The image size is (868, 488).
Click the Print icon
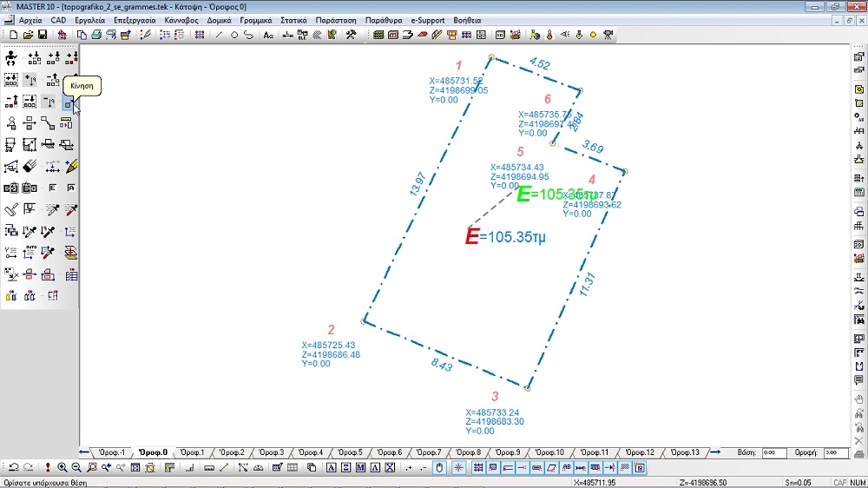click(96, 35)
